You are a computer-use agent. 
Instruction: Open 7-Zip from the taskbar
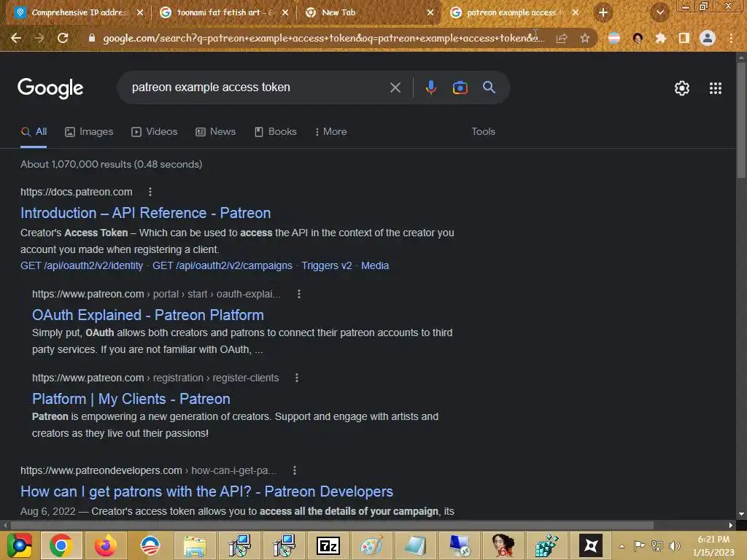328,545
